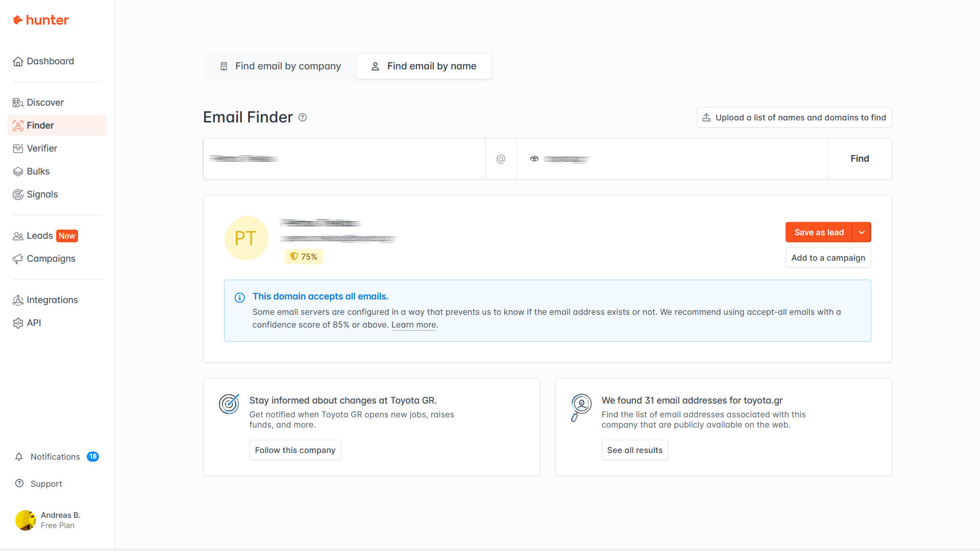Expand the Save as lead dropdown arrow
This screenshot has width=980, height=551.
pos(862,233)
